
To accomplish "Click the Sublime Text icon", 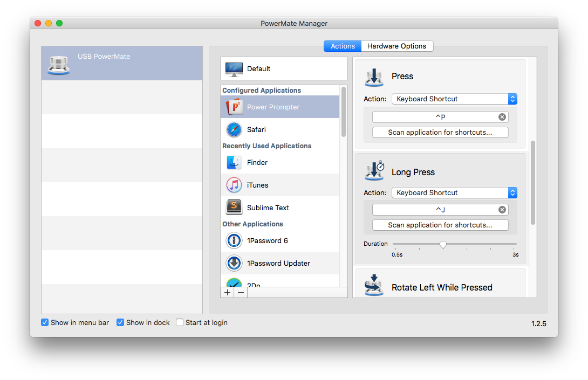I will [x=234, y=207].
